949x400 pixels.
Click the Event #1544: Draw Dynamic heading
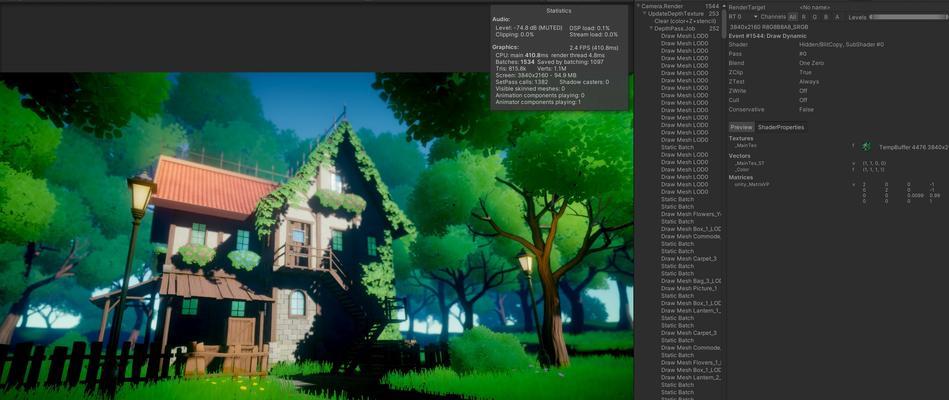pos(767,36)
